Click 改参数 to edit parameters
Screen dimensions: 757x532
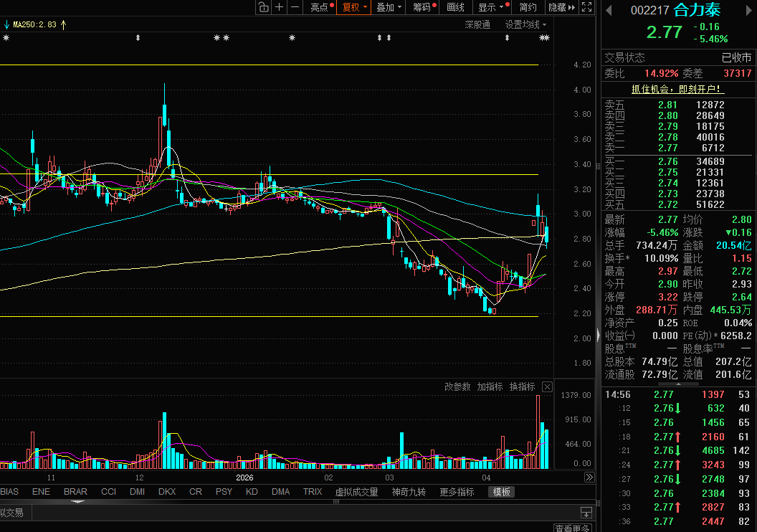click(457, 386)
